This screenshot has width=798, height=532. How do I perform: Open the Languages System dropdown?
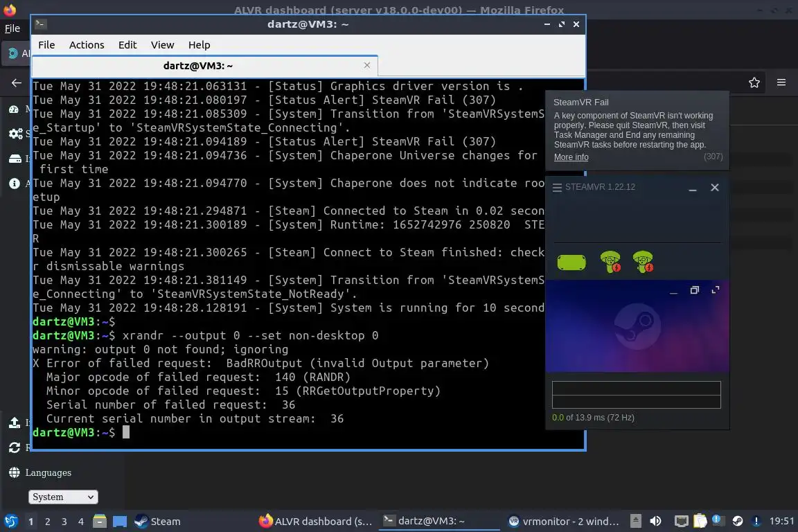(x=63, y=497)
